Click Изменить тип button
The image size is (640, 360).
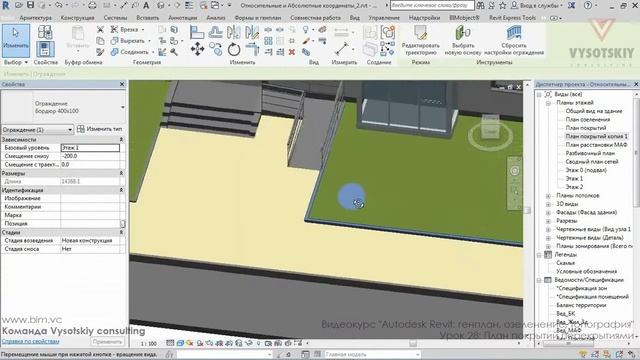(100, 129)
